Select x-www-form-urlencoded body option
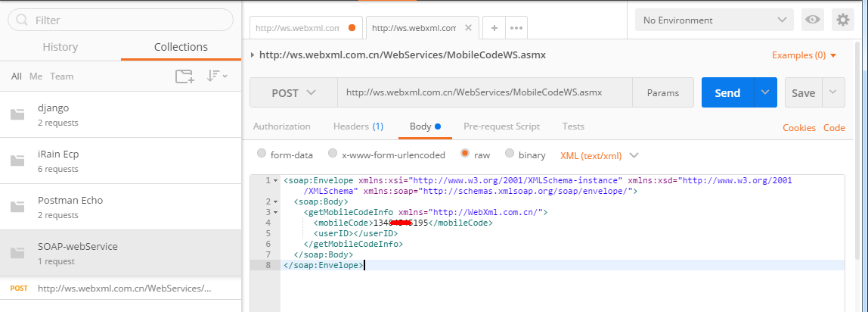Screen dimensions: 868x312 (333, 154)
